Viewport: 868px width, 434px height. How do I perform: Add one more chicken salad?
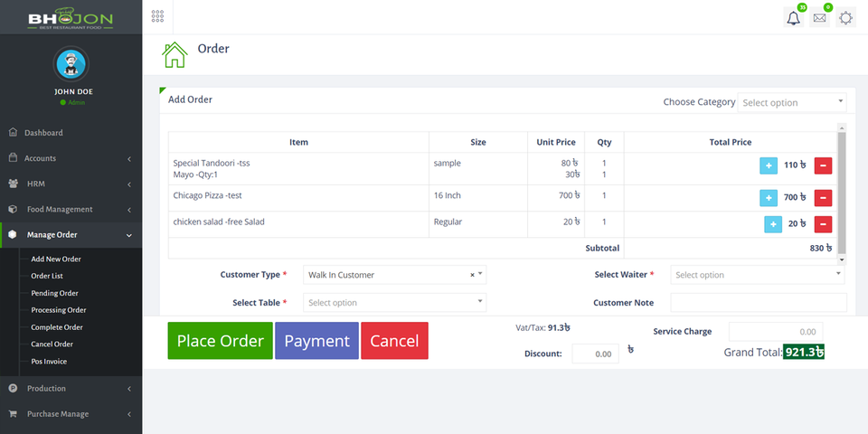pyautogui.click(x=773, y=224)
